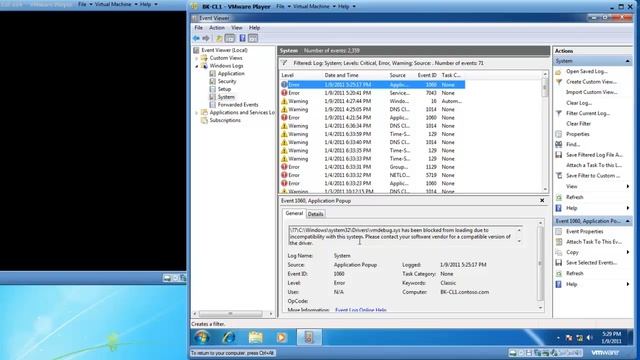Screen dimensions: 640x360
Task: Click the volume speaker tray icon
Action: pyautogui.click(x=589, y=338)
